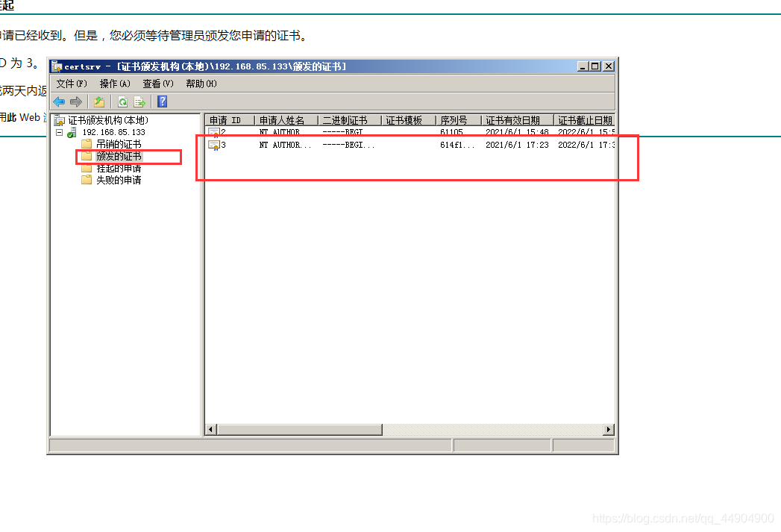Image resolution: width=781 pixels, height=532 pixels.
Task: Click the folder icon beside 颁发的证书
Action: [87, 156]
